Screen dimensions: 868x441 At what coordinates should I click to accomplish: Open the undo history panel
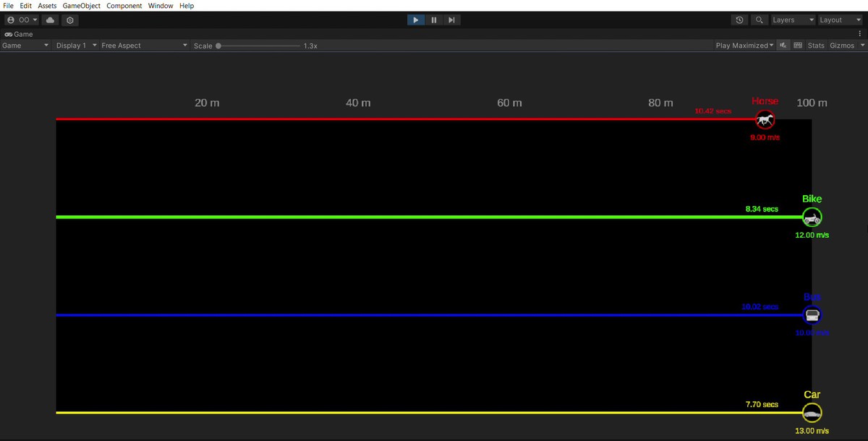[x=739, y=20]
